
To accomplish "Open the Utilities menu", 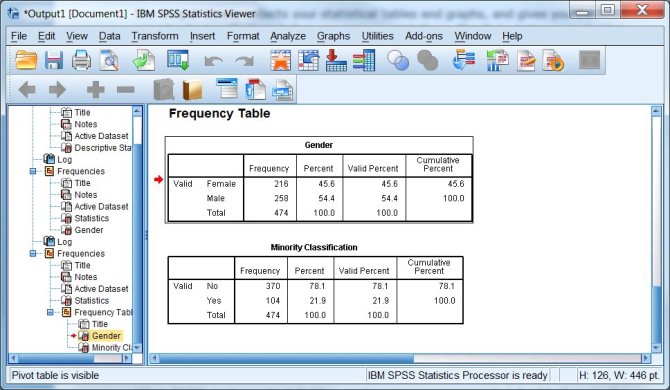I will pyautogui.click(x=377, y=36).
